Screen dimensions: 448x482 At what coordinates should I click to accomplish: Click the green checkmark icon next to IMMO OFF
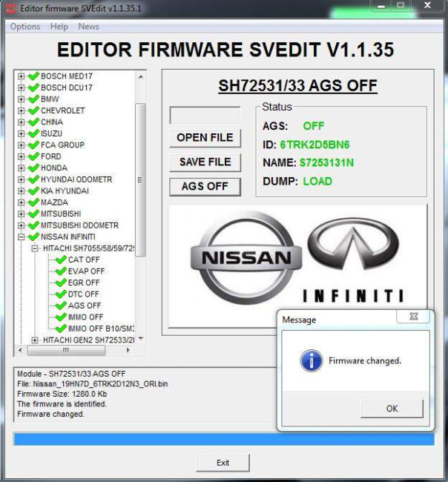61,317
